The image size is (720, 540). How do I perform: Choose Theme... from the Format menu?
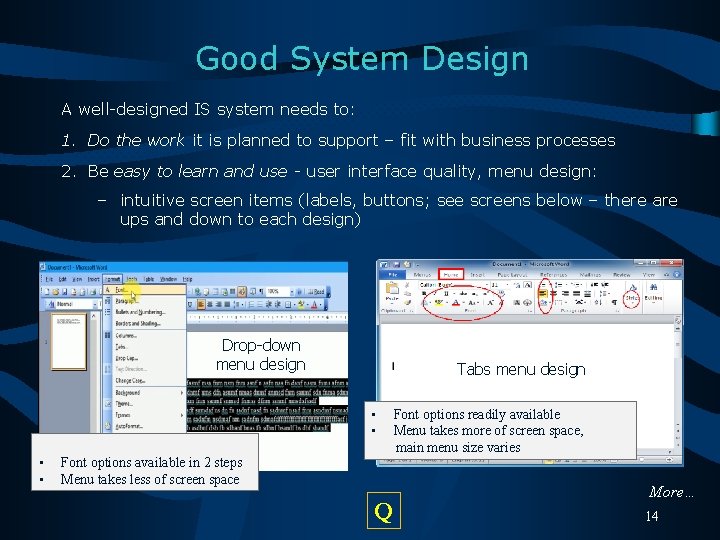click(145, 404)
